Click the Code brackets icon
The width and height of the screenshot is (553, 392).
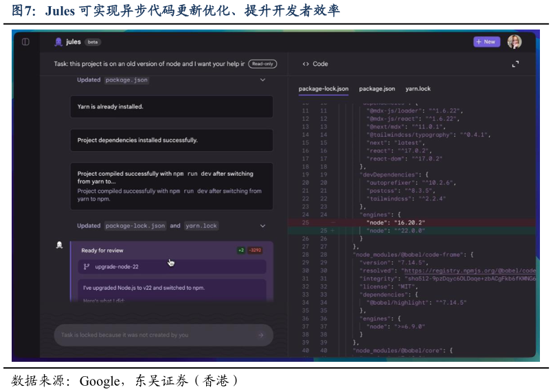point(306,64)
